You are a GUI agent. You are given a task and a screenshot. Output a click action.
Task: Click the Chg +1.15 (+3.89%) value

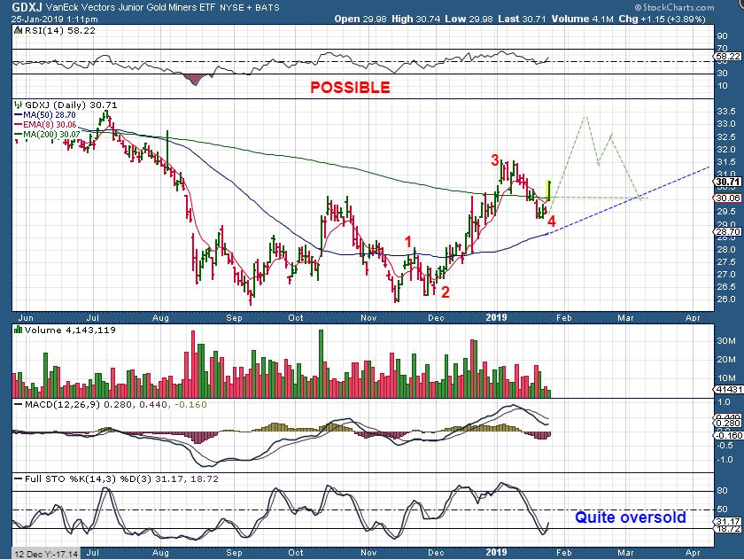point(663,19)
